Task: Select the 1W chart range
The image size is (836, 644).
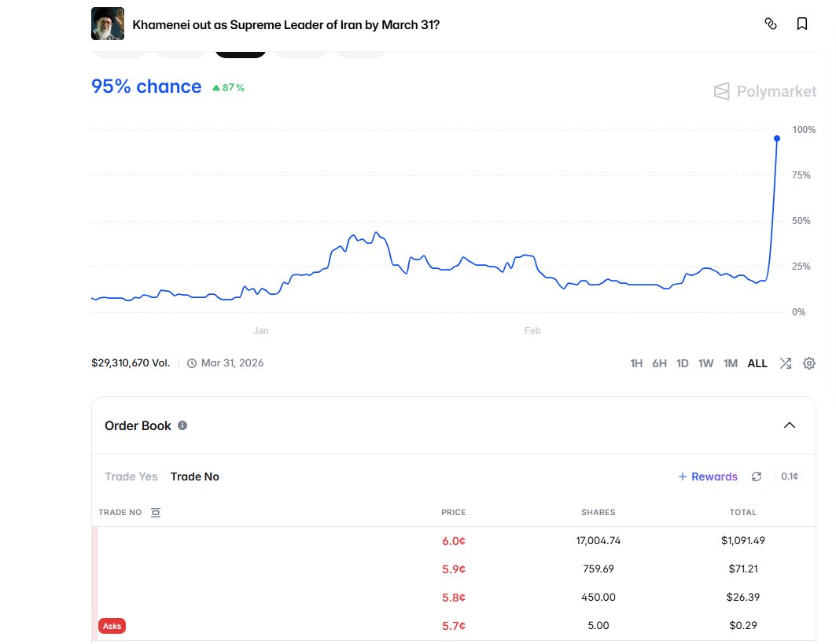Action: click(x=706, y=363)
